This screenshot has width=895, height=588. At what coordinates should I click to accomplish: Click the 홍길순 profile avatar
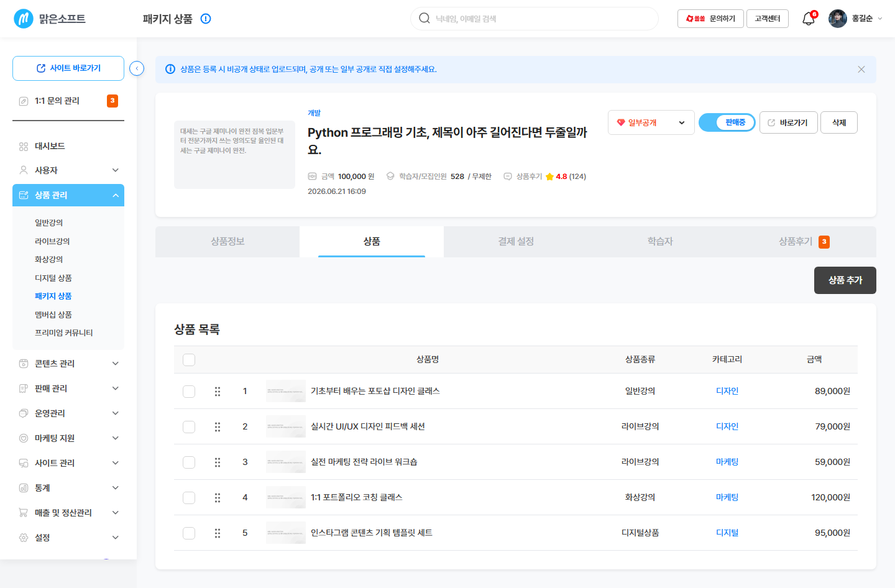pos(838,19)
